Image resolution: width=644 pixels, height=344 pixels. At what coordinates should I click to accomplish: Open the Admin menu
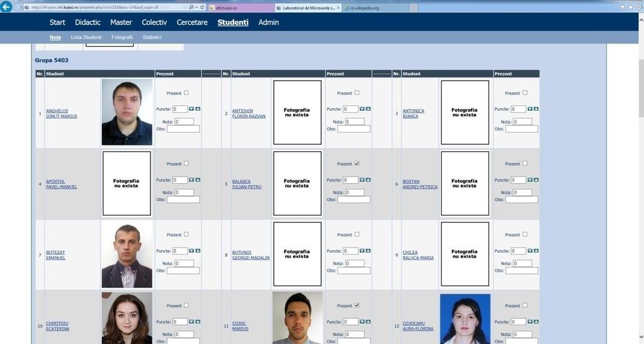click(269, 22)
